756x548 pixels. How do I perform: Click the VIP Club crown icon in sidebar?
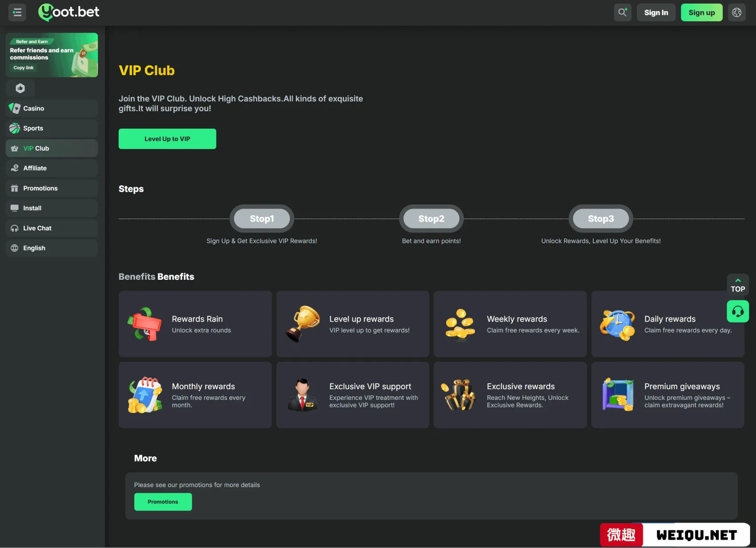15,148
